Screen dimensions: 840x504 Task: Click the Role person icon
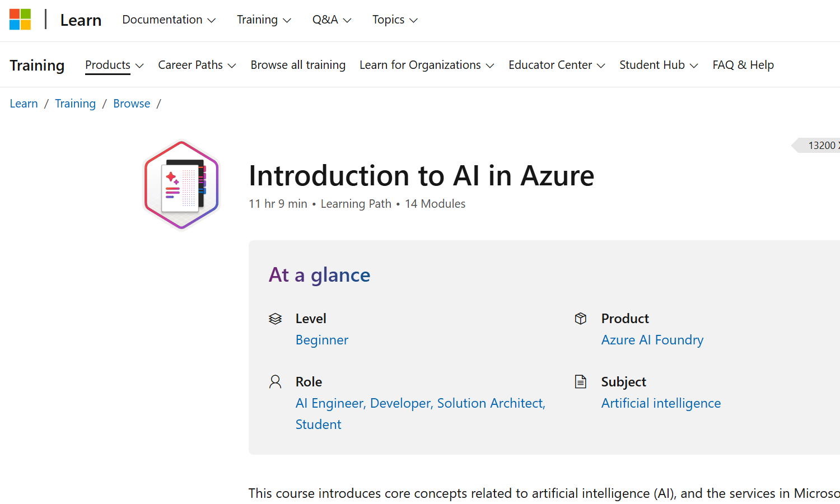tap(275, 382)
